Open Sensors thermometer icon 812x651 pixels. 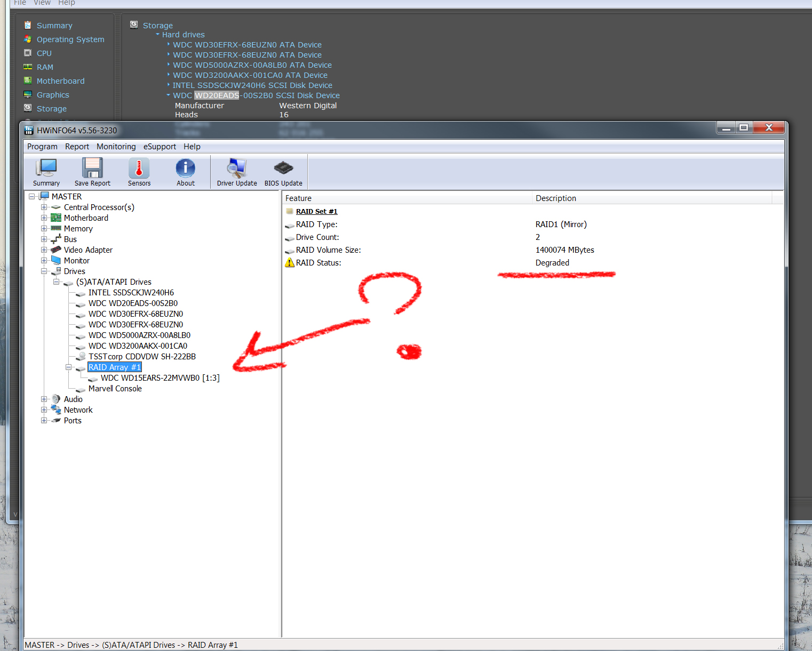pos(139,168)
